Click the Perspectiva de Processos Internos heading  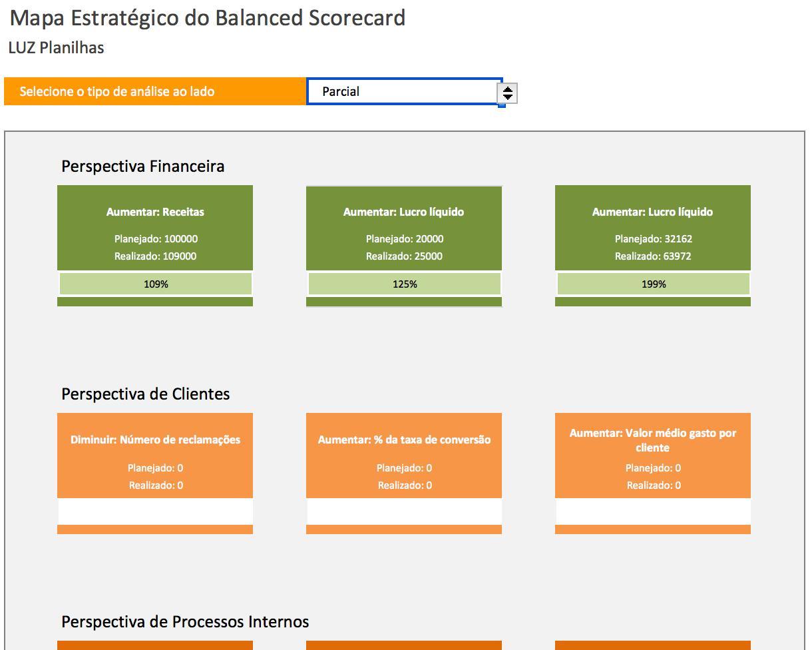[x=185, y=622]
